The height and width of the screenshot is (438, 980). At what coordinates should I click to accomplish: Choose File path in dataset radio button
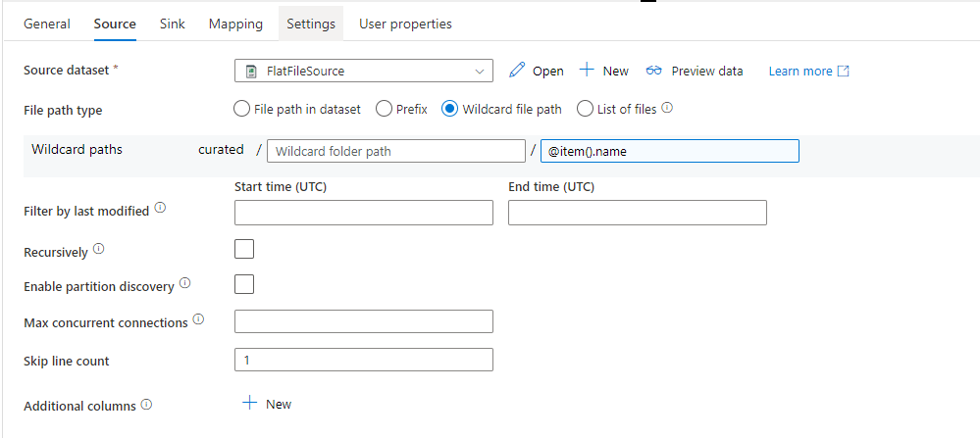[x=242, y=109]
